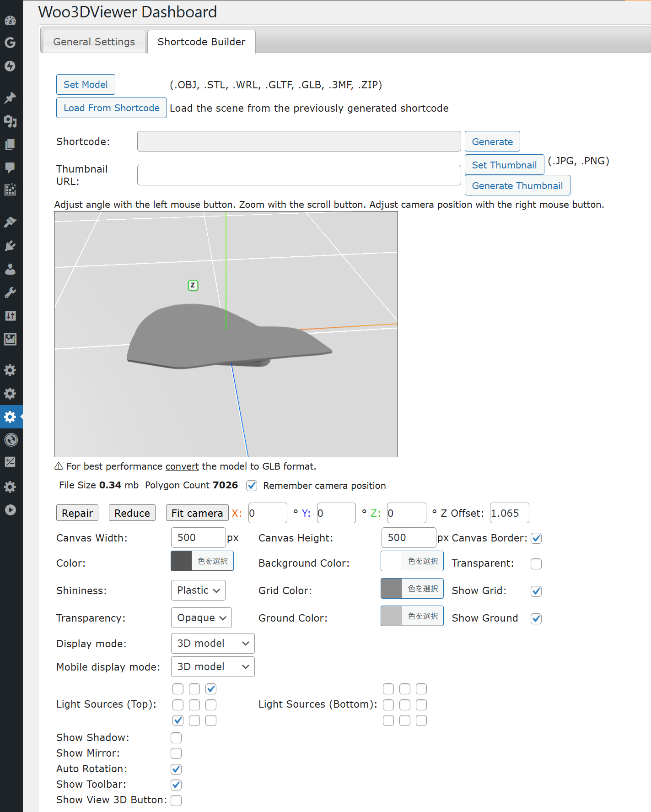
Task: Click the Set Model button
Action: pos(86,85)
